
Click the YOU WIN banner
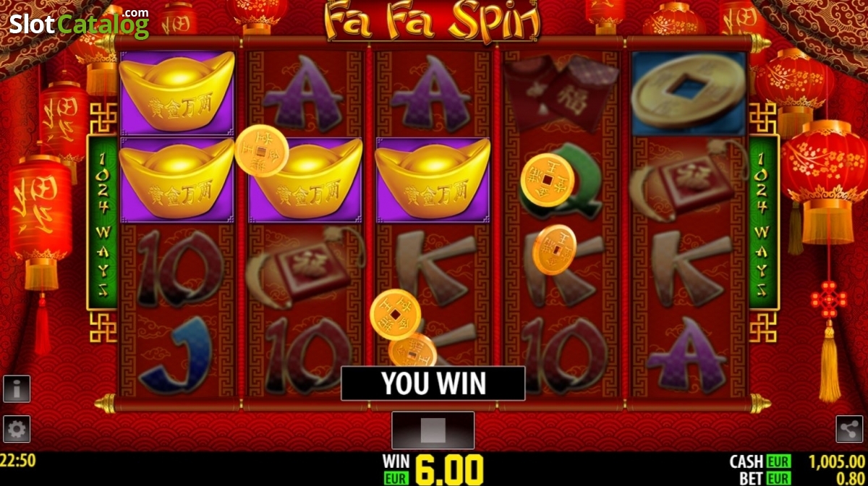pos(433,383)
